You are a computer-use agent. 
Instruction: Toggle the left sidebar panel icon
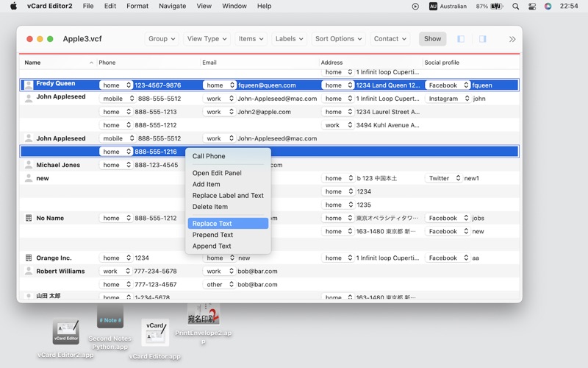coord(461,39)
